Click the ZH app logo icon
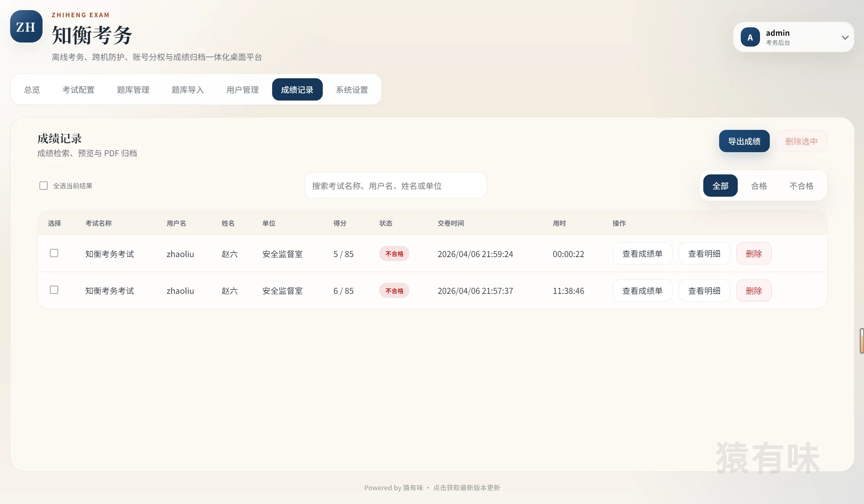 point(26,26)
